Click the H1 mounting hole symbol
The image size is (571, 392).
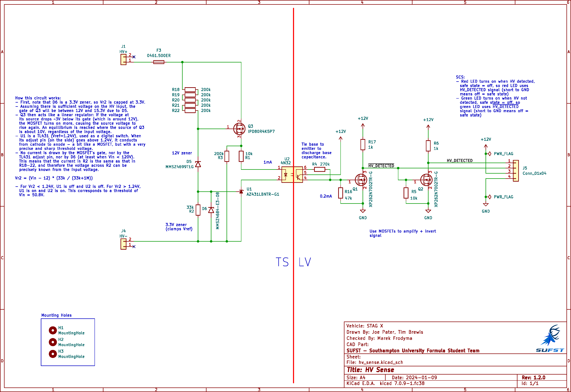tap(52, 330)
